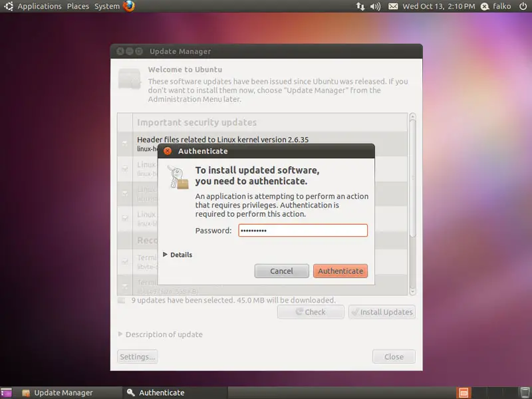
Task: Open the mail envelope messaging indicator
Action: coord(393,6)
